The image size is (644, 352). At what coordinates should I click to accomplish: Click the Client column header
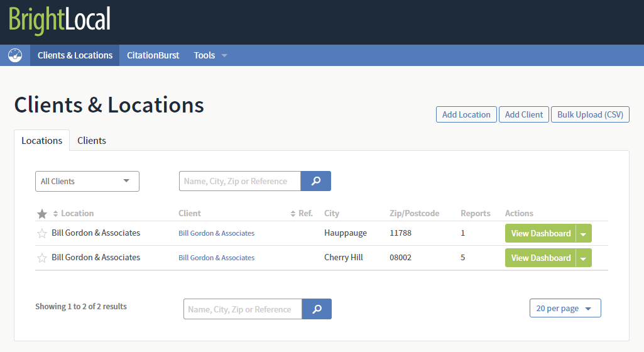[189, 214]
